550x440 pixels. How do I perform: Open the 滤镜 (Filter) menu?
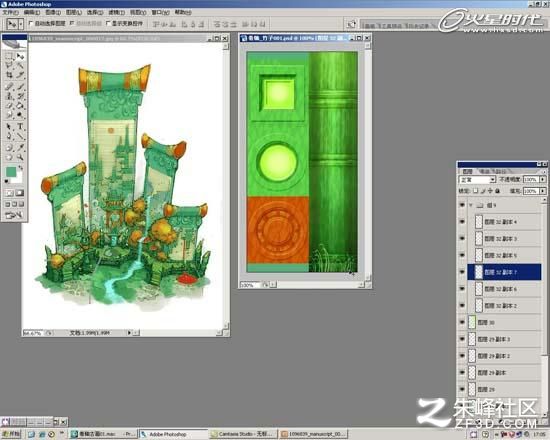coord(116,12)
